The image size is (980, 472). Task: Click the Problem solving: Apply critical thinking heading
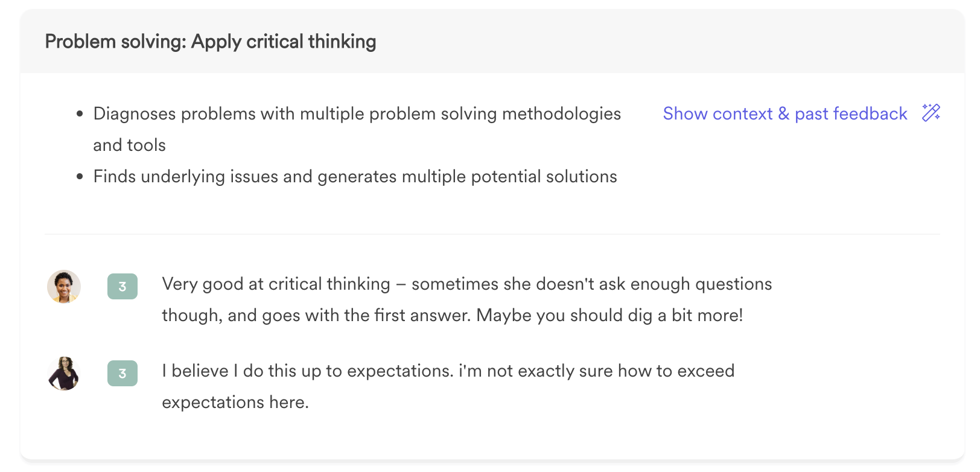click(x=211, y=42)
